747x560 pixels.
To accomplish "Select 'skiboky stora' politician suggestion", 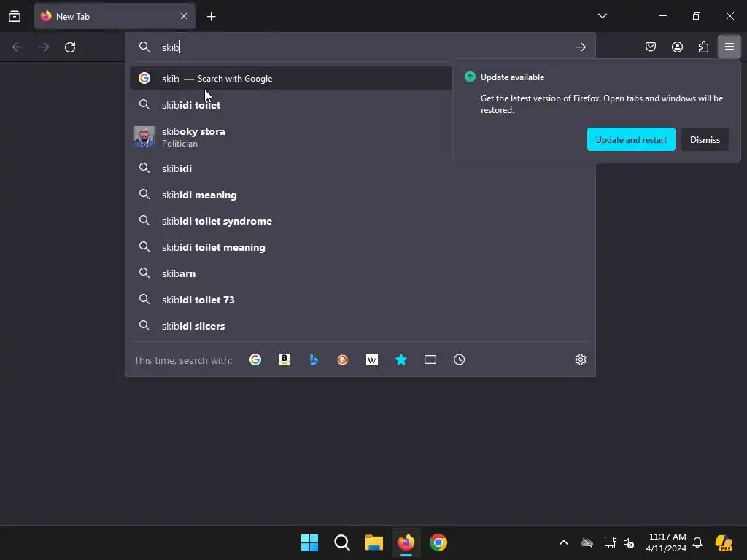I will (291, 136).
